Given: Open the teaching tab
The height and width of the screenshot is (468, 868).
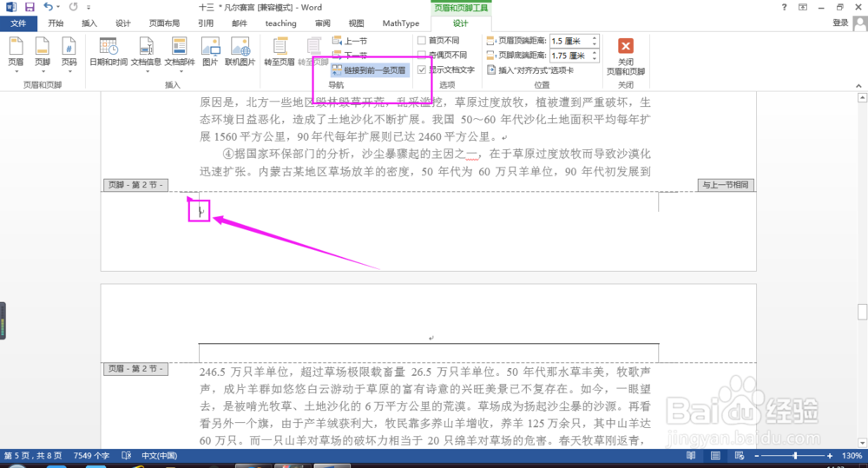Looking at the screenshot, I should pos(280,23).
